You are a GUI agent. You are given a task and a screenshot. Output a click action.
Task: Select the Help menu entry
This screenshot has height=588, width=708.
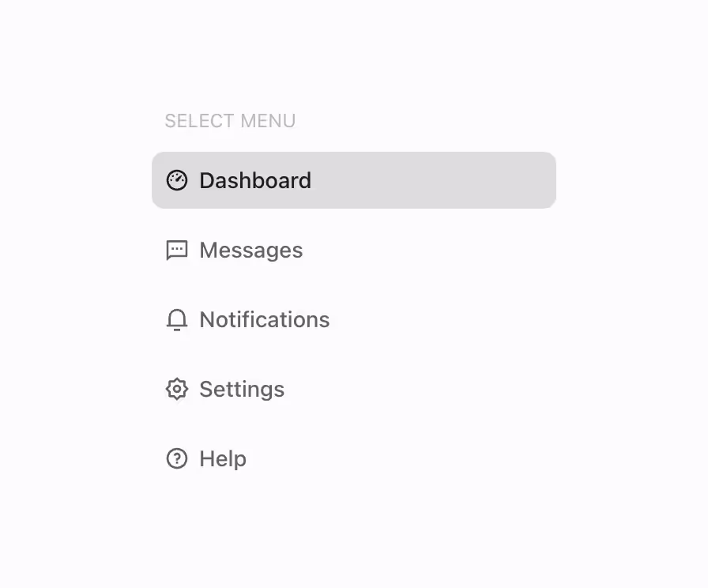click(223, 458)
